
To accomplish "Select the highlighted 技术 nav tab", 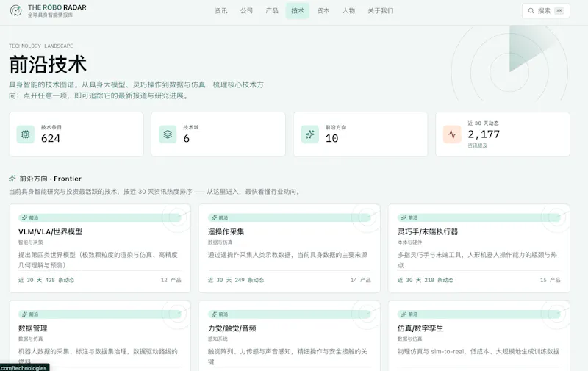I will coord(298,11).
